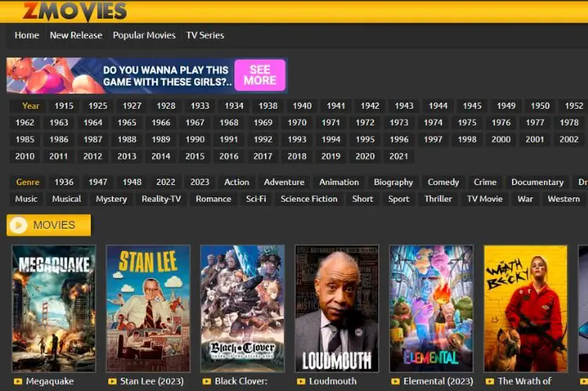588x391 pixels.
Task: Open the New Release menu
Action: pyautogui.click(x=76, y=35)
